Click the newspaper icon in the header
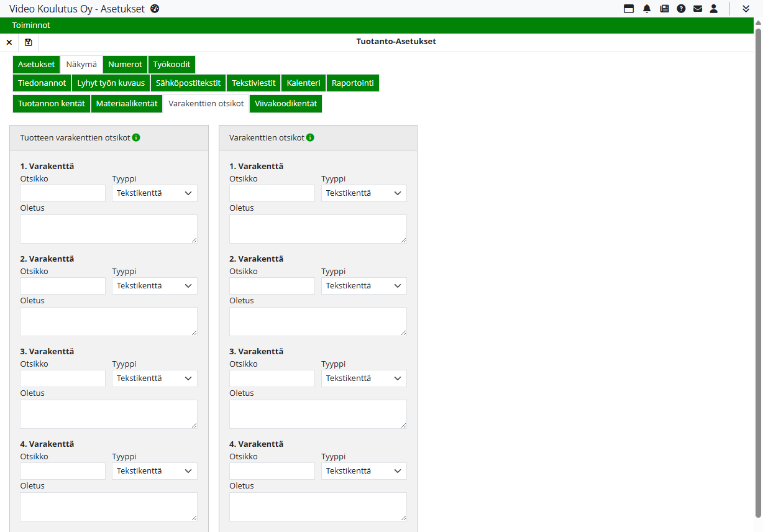The image size is (763, 532). point(664,9)
